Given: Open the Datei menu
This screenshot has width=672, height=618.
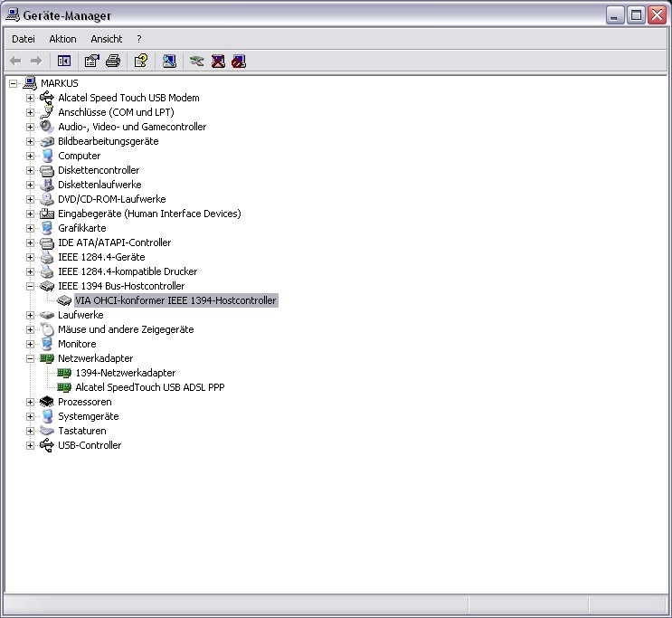Looking at the screenshot, I should click(24, 39).
